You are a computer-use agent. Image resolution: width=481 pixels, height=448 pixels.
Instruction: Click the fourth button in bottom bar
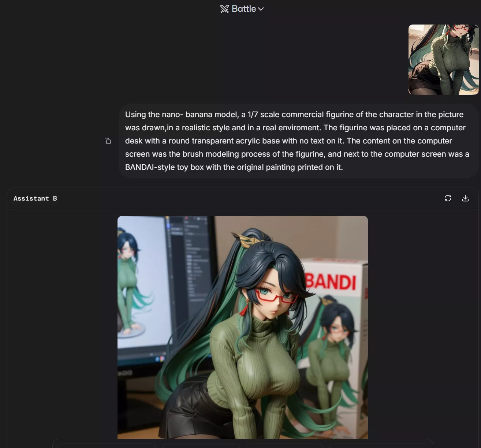[379, 445]
